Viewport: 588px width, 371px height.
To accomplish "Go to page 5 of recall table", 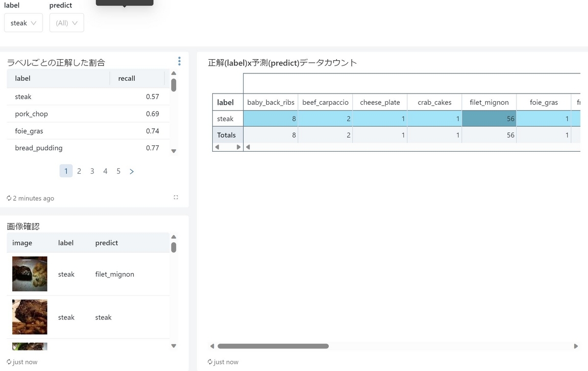I will point(119,171).
